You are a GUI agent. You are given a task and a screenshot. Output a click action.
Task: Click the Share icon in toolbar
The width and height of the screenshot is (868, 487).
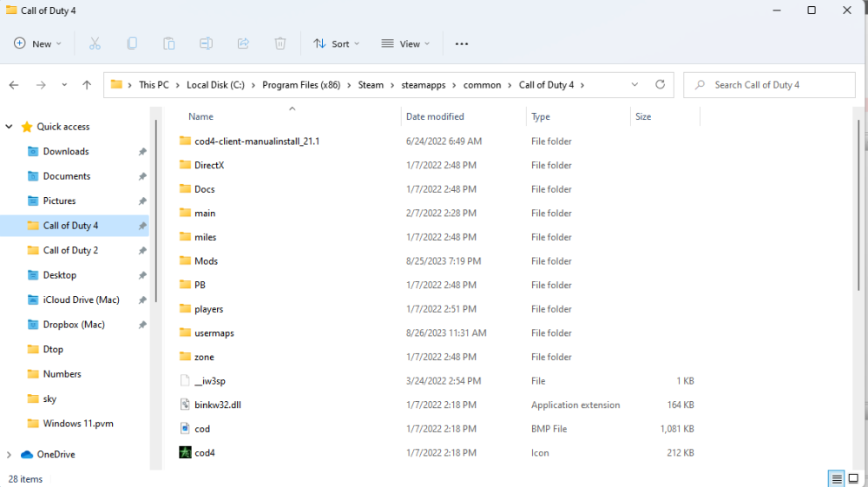click(x=243, y=43)
